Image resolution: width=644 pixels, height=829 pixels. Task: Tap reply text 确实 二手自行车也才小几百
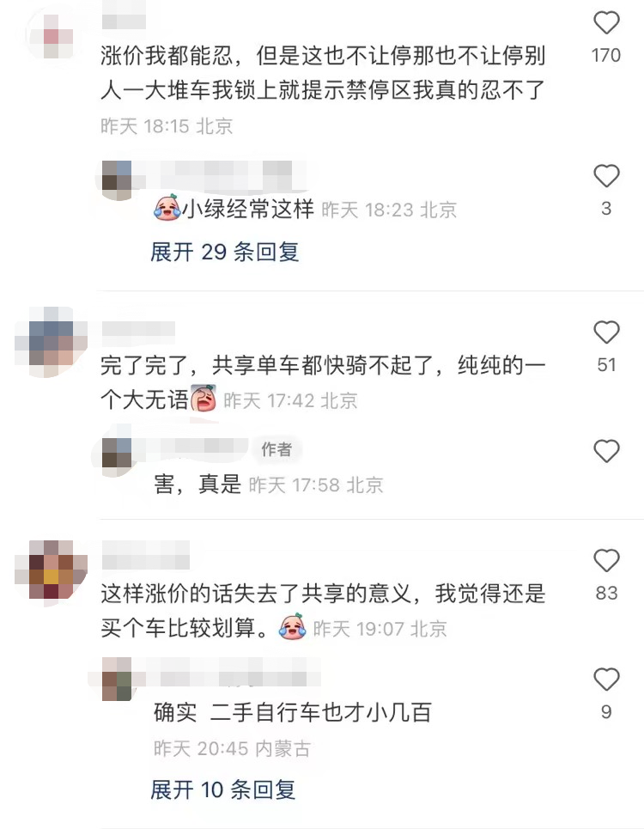(293, 712)
